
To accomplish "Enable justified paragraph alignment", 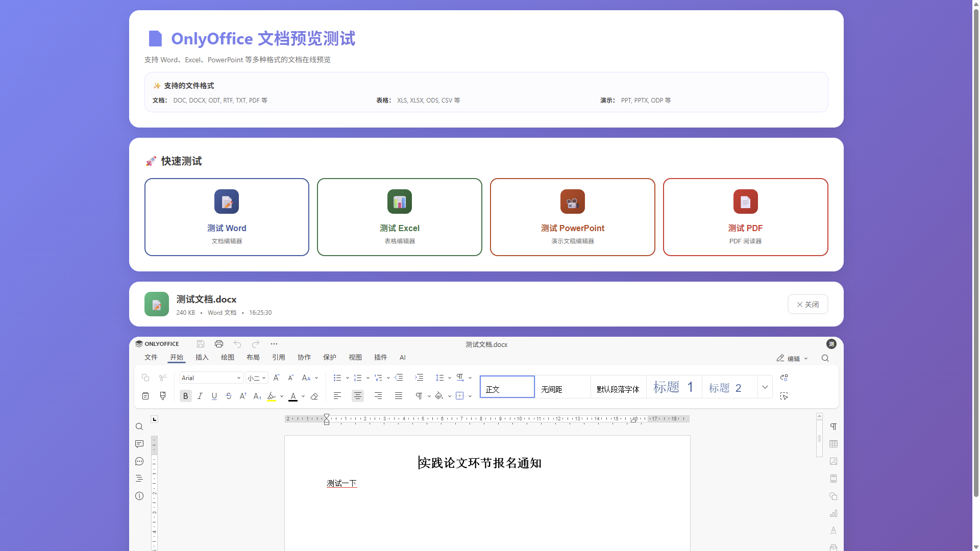I will pos(399,396).
